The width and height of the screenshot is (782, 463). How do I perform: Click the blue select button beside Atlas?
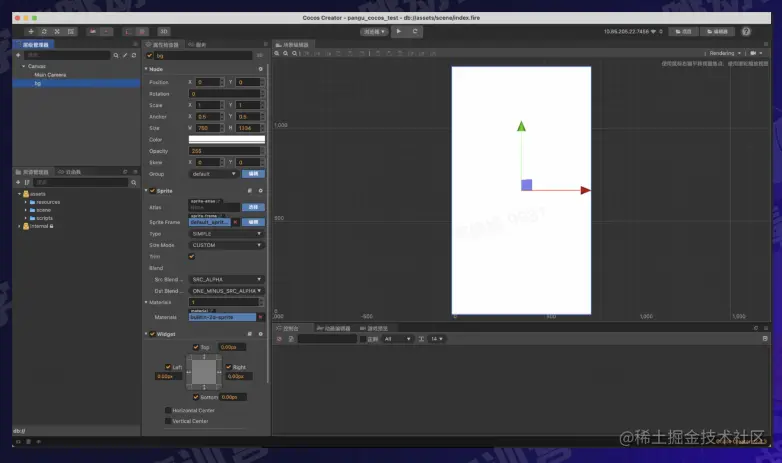pos(253,207)
